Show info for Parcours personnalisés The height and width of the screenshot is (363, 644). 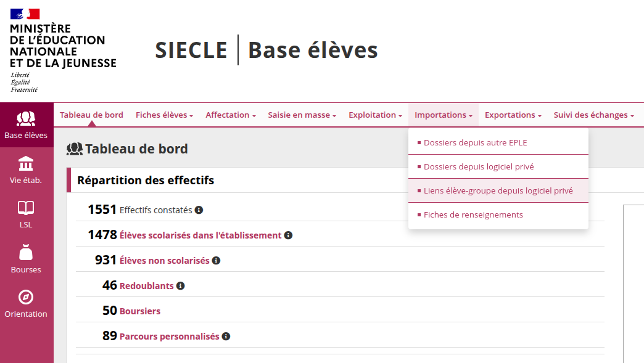[x=226, y=336]
